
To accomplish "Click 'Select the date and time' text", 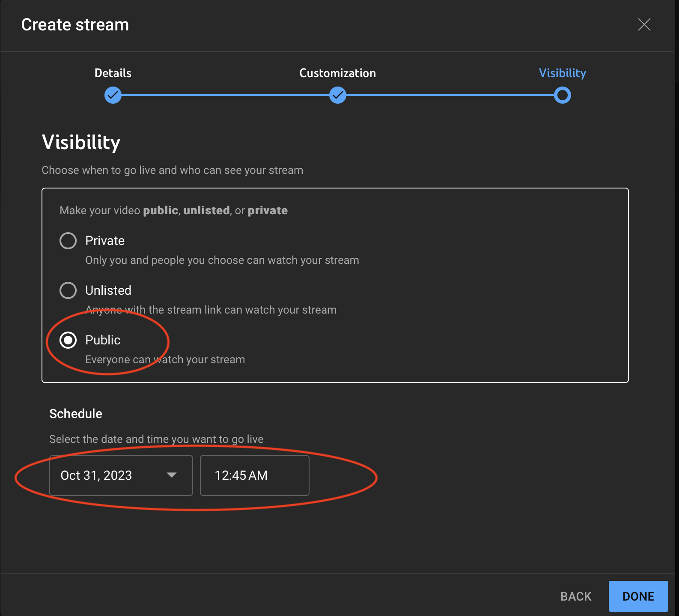I will pyautogui.click(x=156, y=439).
